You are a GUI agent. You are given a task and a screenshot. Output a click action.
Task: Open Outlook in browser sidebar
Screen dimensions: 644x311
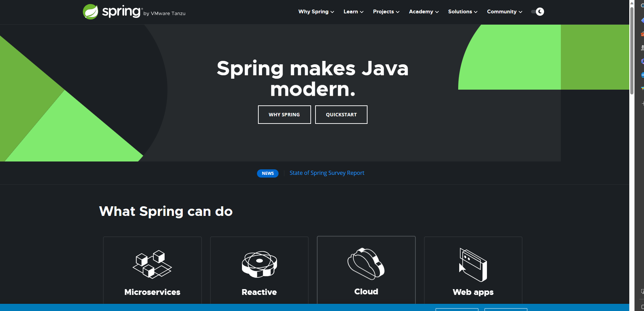pyautogui.click(x=642, y=75)
